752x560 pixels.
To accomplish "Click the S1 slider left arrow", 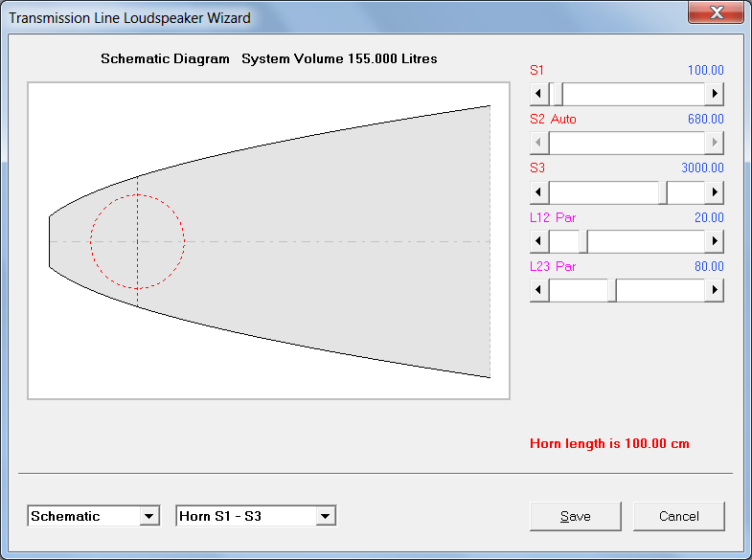I will [x=539, y=94].
